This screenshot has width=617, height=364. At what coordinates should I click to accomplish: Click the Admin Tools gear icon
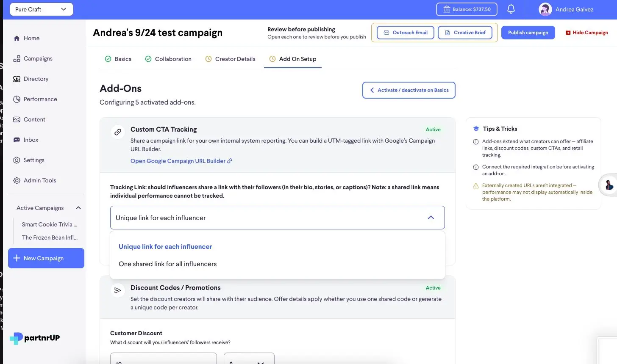[17, 180]
